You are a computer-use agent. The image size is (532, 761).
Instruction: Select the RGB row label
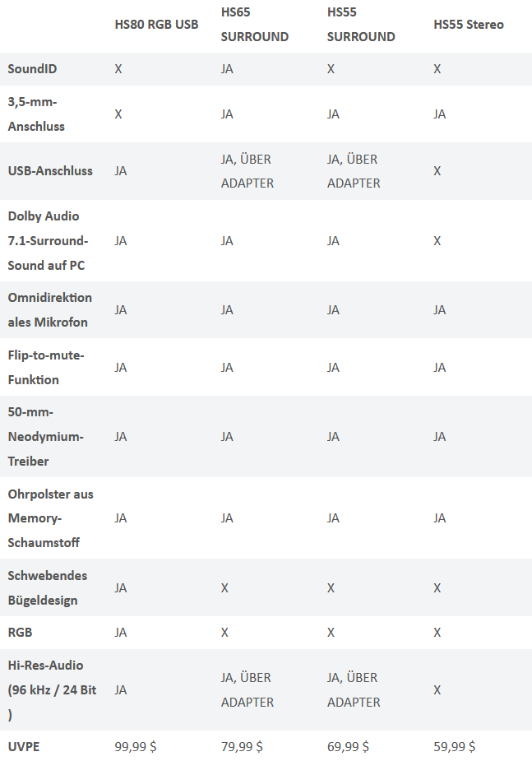coord(20,633)
